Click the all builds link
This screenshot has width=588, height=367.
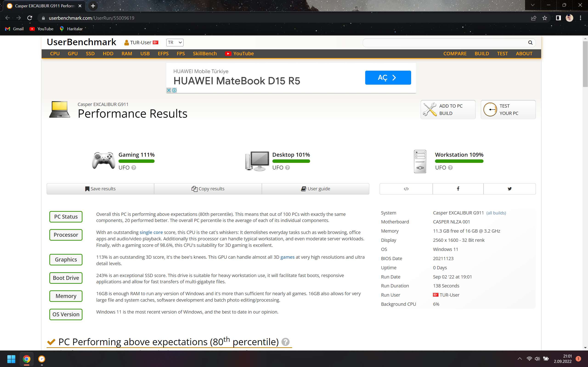point(496,213)
